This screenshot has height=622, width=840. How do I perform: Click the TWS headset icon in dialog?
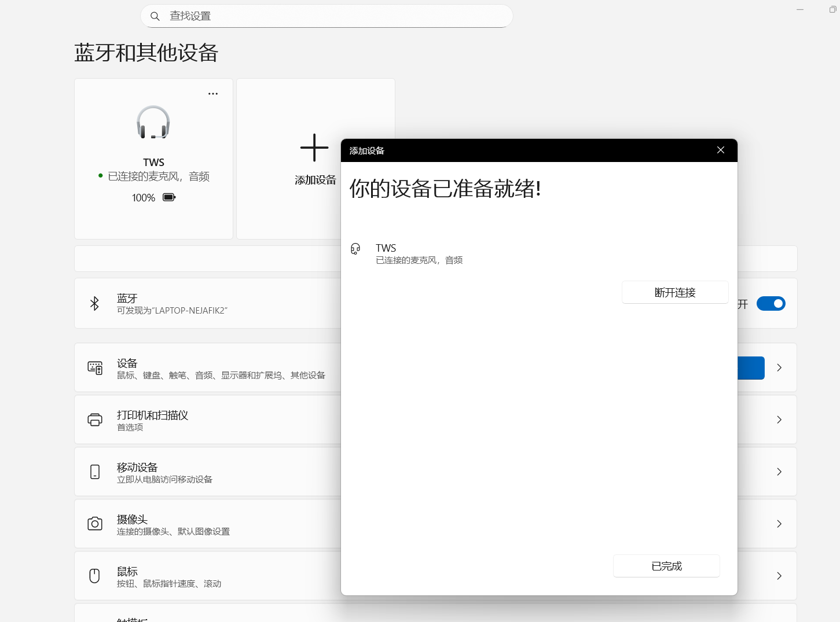(x=355, y=249)
